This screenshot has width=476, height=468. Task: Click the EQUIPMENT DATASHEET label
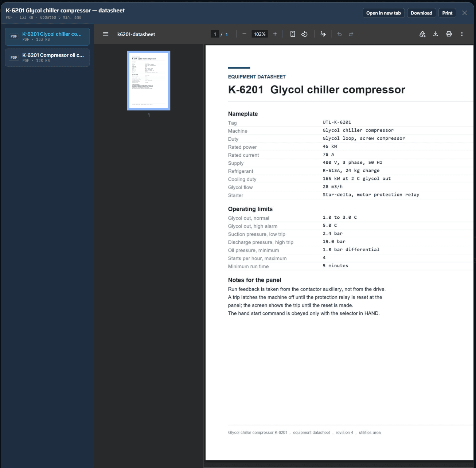(x=257, y=77)
